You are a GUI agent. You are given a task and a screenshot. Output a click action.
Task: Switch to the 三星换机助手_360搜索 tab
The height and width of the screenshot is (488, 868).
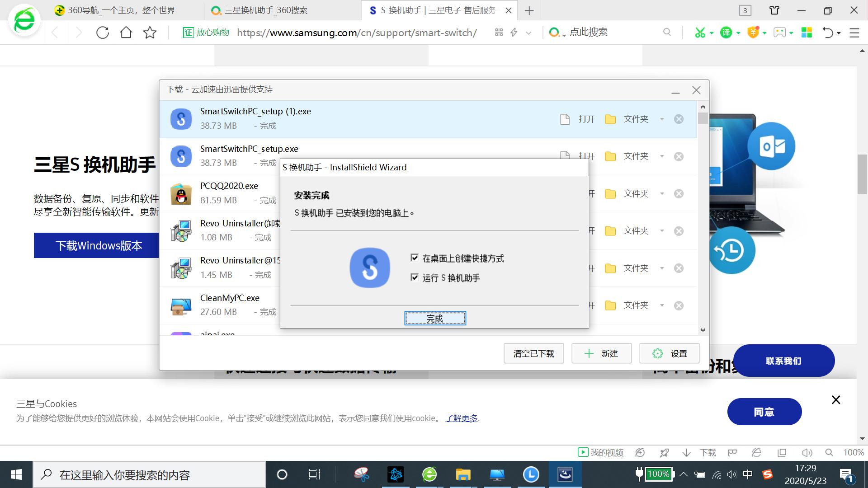tap(266, 10)
